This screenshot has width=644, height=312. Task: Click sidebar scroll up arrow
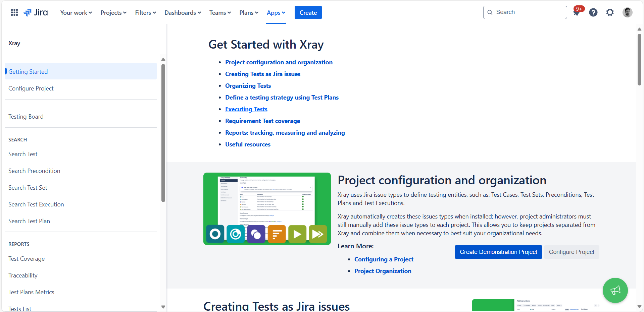(x=163, y=59)
